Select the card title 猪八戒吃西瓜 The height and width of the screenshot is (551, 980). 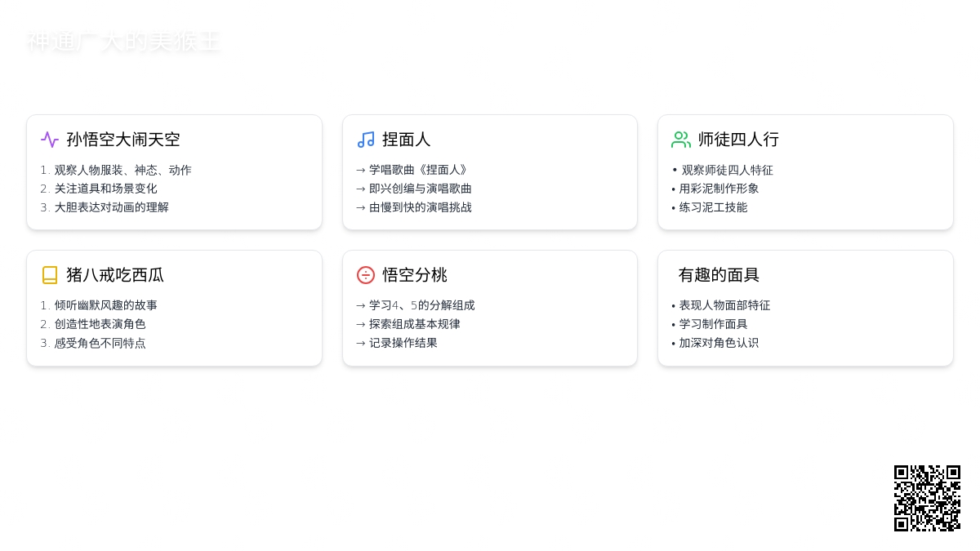115,275
